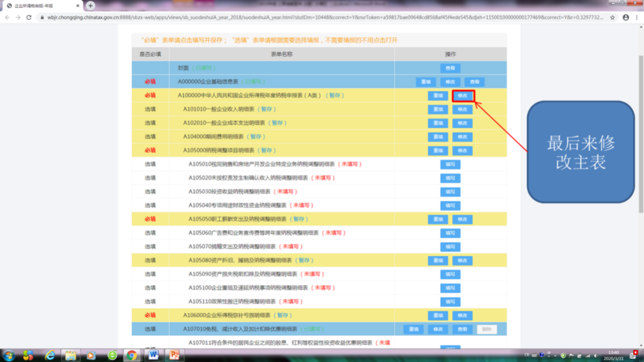Click 填写 for A105110政策性搬迁 row

pyautogui.click(x=450, y=302)
